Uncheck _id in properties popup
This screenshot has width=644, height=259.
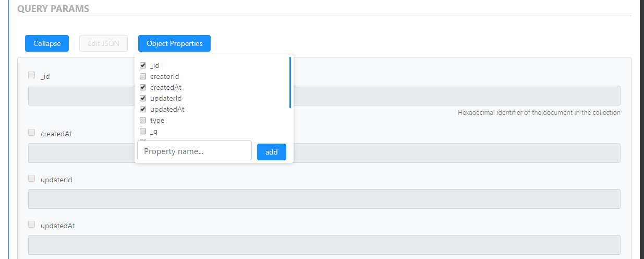coord(143,66)
